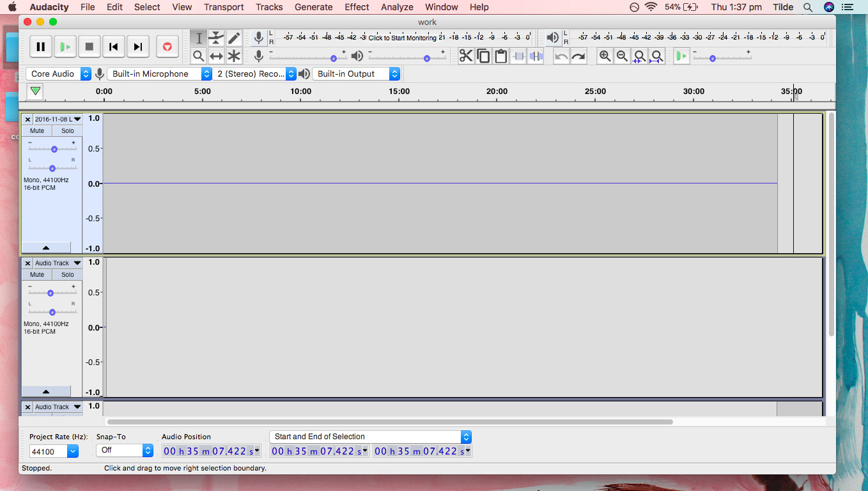Image resolution: width=868 pixels, height=491 pixels.
Task: Select the Zoom magnifier tool
Action: [x=199, y=56]
